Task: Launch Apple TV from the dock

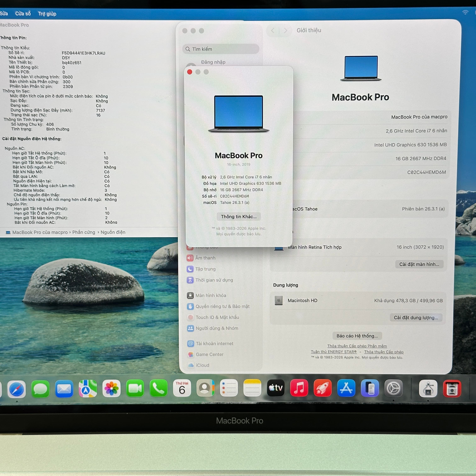Action: (276, 388)
